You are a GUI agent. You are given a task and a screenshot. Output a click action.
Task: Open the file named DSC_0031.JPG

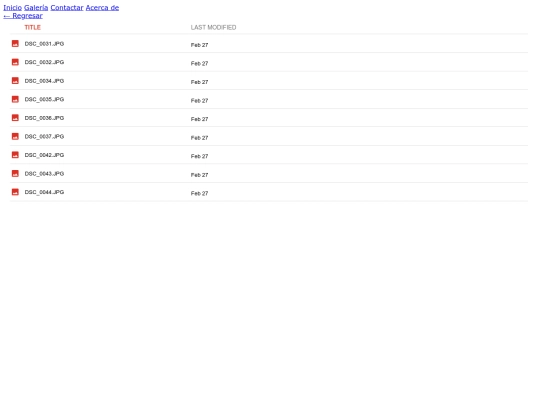coord(44,44)
